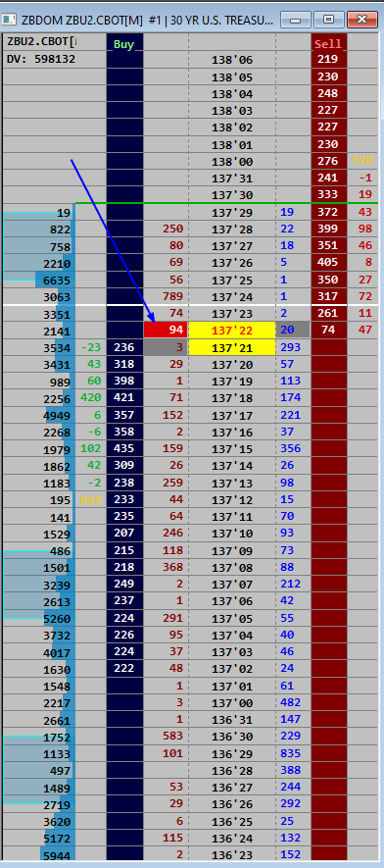Click blue volume 356 at 137'15

291,448
